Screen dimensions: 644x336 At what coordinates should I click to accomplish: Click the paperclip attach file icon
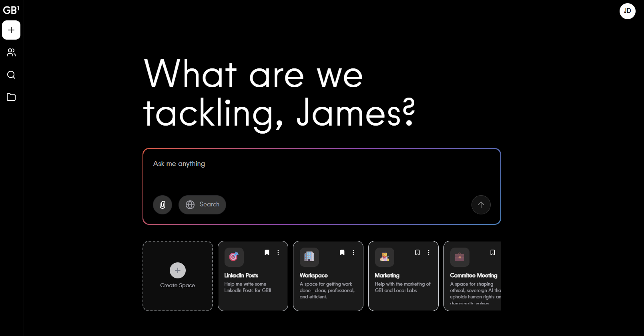pyautogui.click(x=163, y=205)
